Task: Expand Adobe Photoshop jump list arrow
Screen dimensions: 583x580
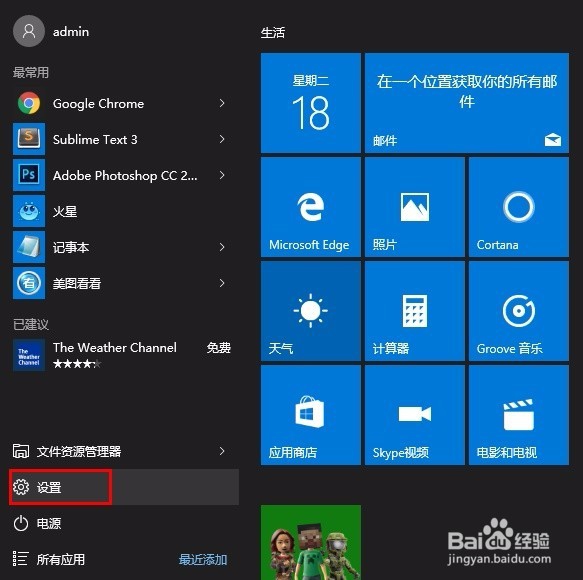Action: click(222, 175)
